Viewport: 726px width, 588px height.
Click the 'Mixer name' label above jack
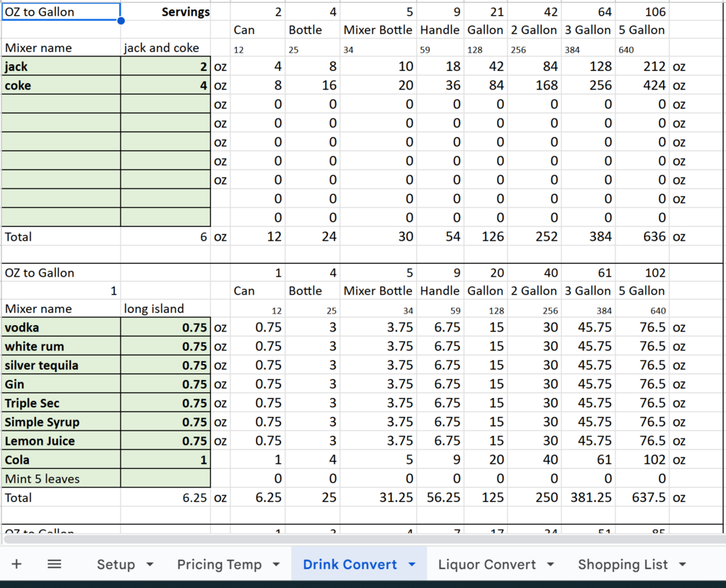(x=61, y=48)
